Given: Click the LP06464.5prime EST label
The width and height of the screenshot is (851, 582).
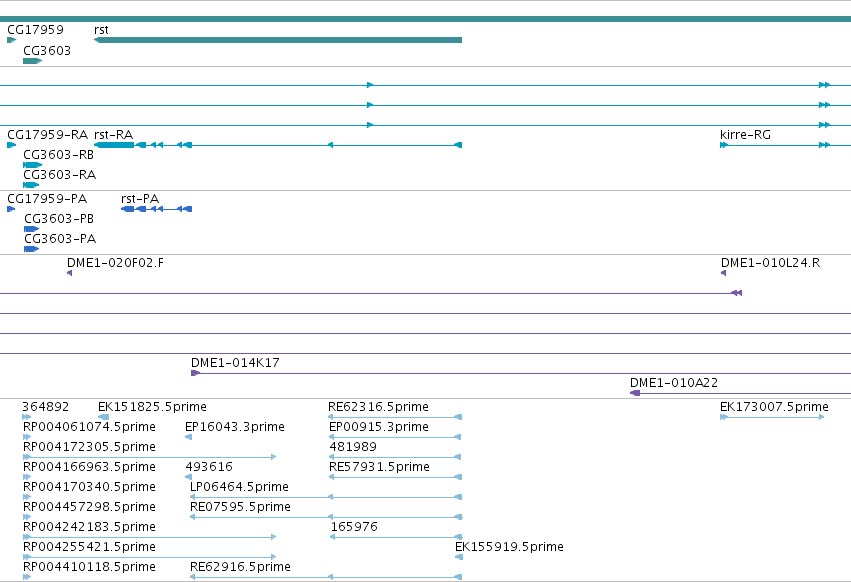Looking at the screenshot, I should [239, 487].
